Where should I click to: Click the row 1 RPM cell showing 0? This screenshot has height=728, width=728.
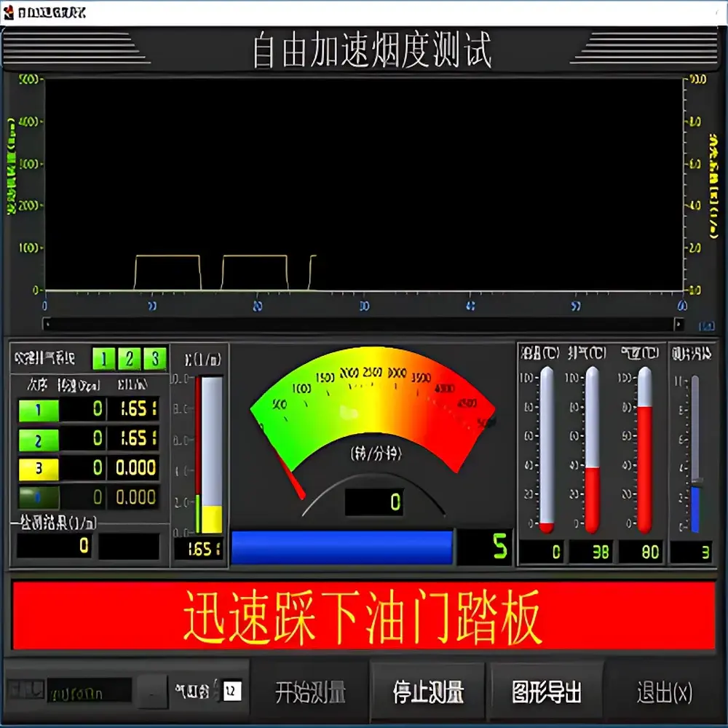pos(82,409)
